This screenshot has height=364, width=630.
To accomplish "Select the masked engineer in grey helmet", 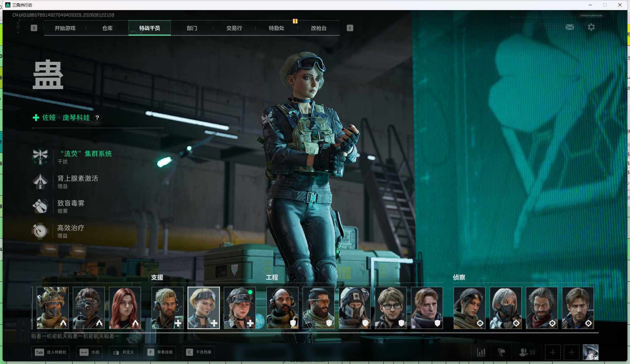I will point(355,308).
